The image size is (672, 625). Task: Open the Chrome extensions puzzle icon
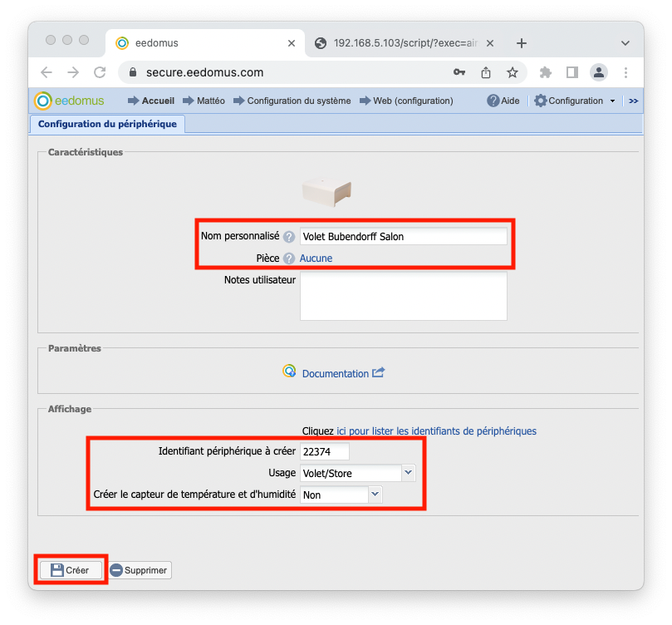coord(546,72)
